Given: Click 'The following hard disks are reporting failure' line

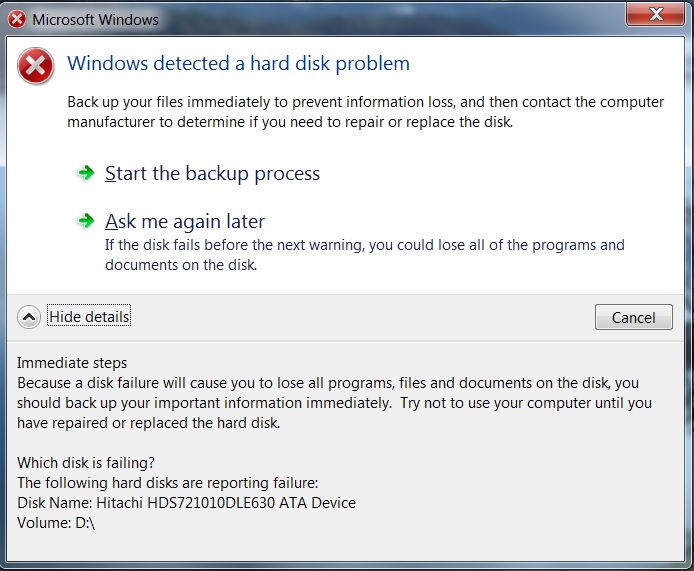Looking at the screenshot, I should [167, 483].
